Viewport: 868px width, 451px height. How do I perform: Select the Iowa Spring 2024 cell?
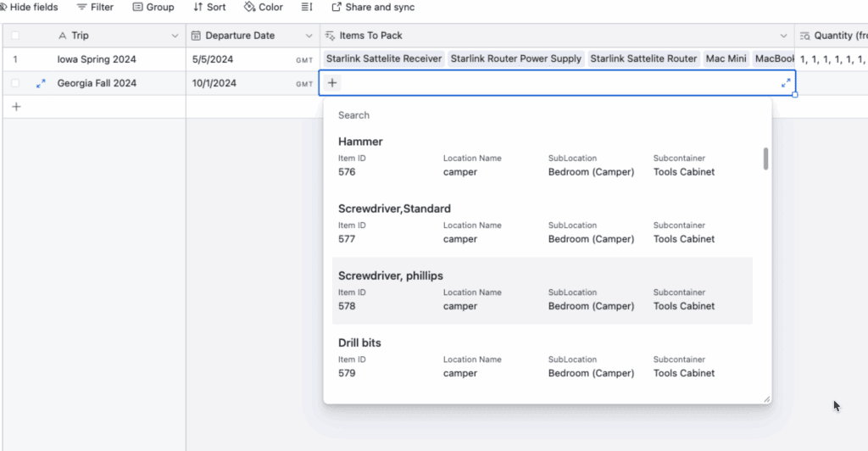(97, 59)
